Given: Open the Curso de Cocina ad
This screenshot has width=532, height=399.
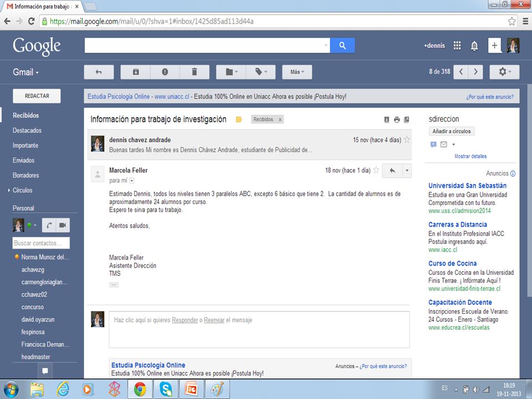Looking at the screenshot, I should coord(452,263).
